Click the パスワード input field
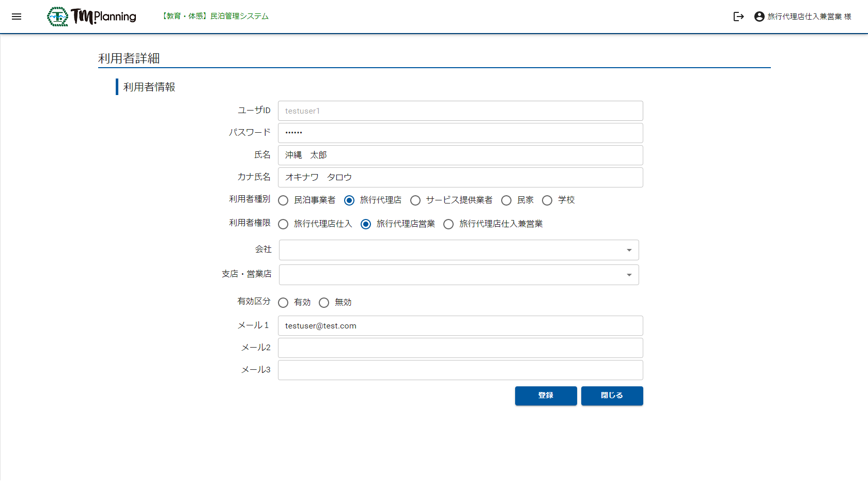868x485 pixels. point(460,133)
